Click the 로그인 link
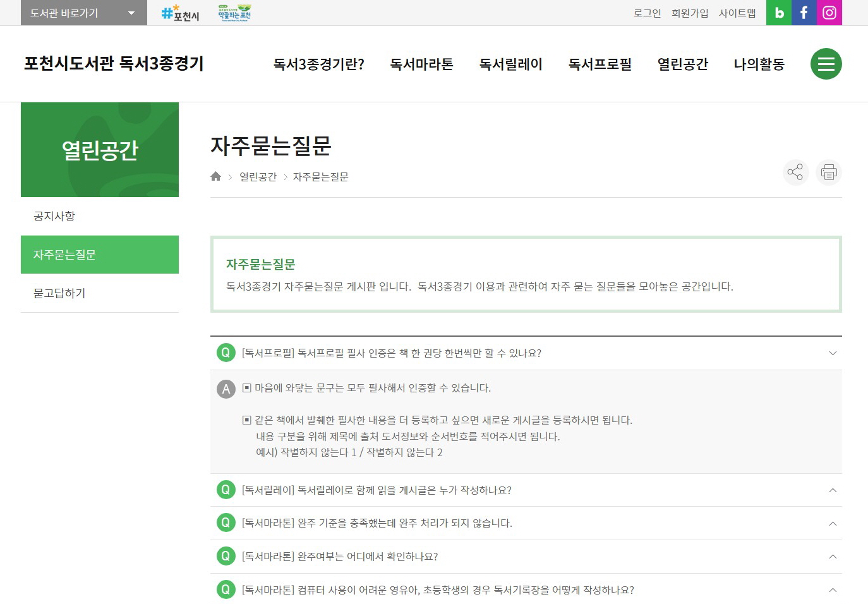The width and height of the screenshot is (868, 604). click(646, 13)
